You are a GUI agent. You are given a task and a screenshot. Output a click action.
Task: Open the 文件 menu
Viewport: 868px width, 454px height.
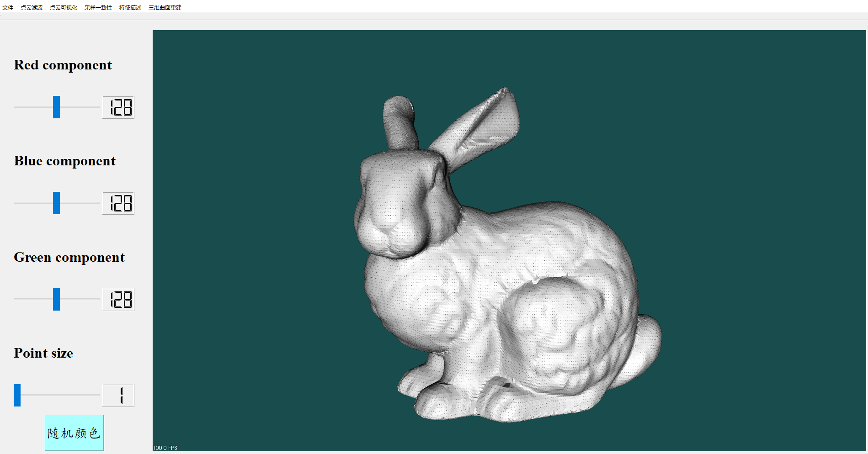(x=8, y=7)
